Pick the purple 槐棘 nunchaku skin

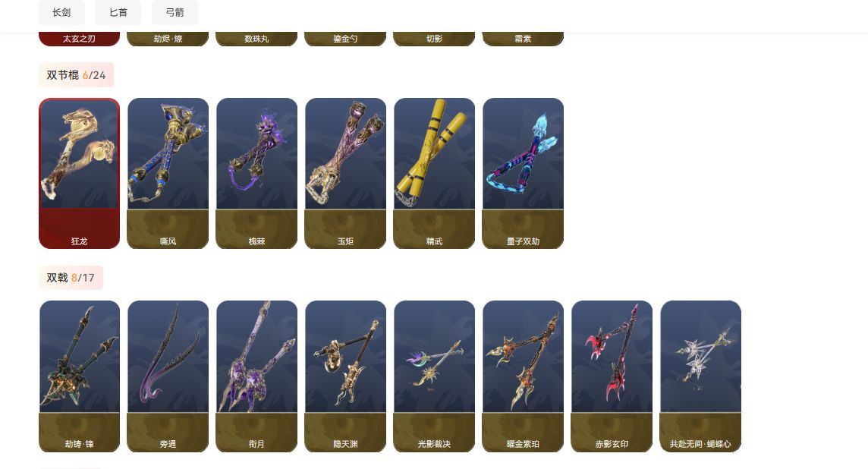[x=257, y=173]
